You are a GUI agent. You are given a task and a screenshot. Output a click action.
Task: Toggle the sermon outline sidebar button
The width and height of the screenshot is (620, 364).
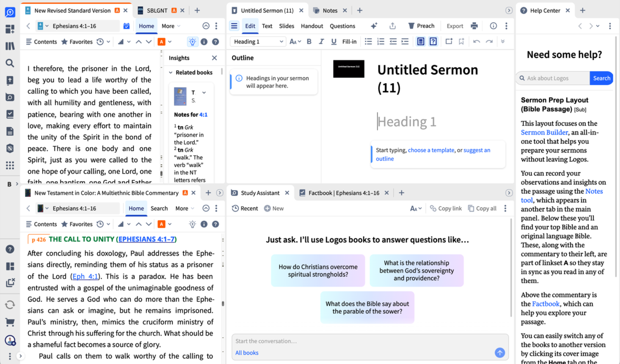tap(234, 26)
